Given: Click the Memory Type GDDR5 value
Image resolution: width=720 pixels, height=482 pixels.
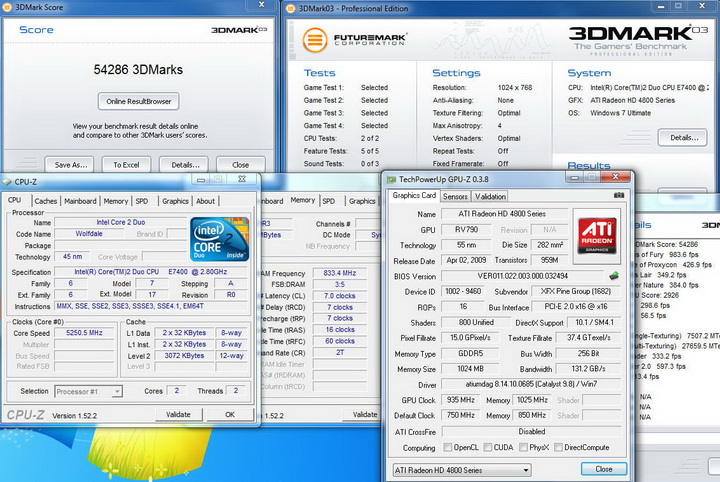Looking at the screenshot, I should (470, 353).
